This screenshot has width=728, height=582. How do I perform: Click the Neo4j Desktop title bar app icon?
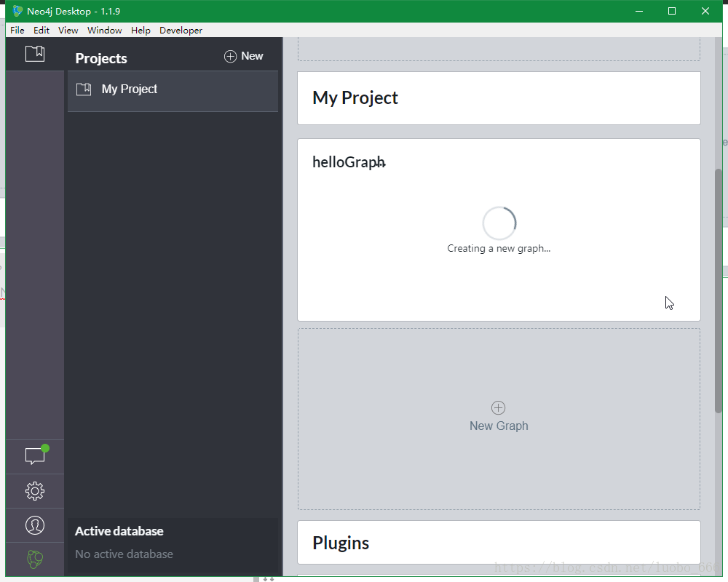(x=17, y=11)
